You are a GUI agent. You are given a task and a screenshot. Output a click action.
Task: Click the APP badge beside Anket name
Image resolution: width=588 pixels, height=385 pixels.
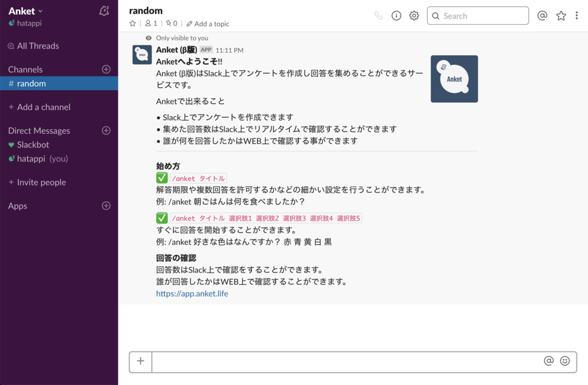coord(206,49)
